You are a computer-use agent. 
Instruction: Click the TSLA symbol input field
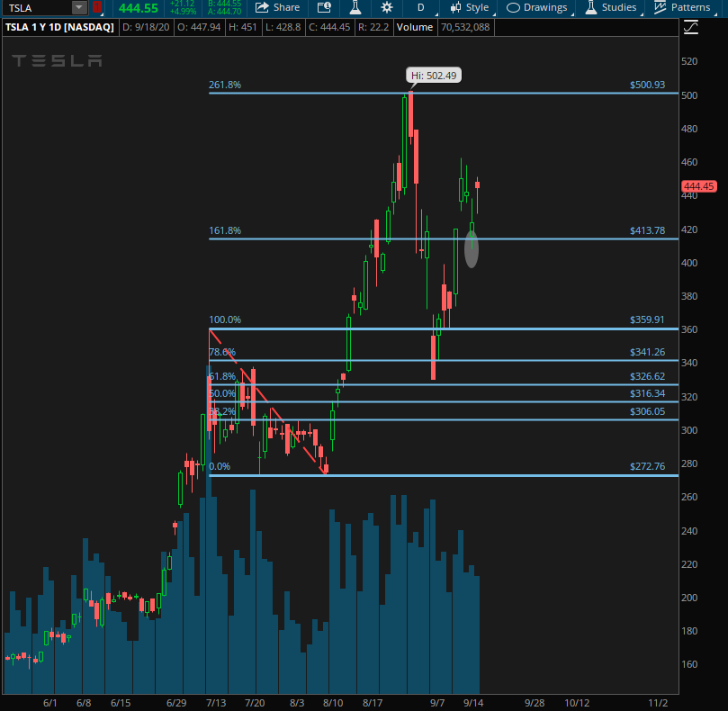pyautogui.click(x=37, y=7)
